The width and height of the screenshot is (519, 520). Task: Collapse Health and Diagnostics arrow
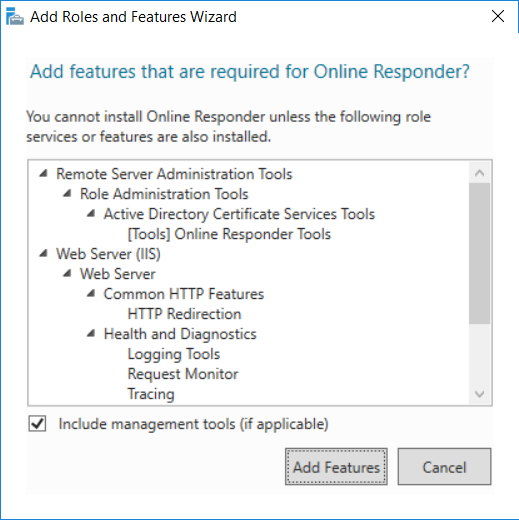[91, 333]
